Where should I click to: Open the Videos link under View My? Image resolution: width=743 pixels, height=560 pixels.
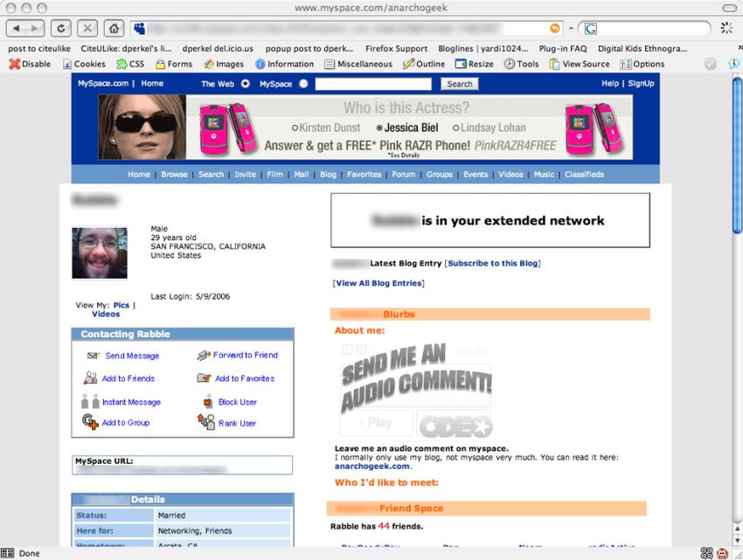pos(106,314)
